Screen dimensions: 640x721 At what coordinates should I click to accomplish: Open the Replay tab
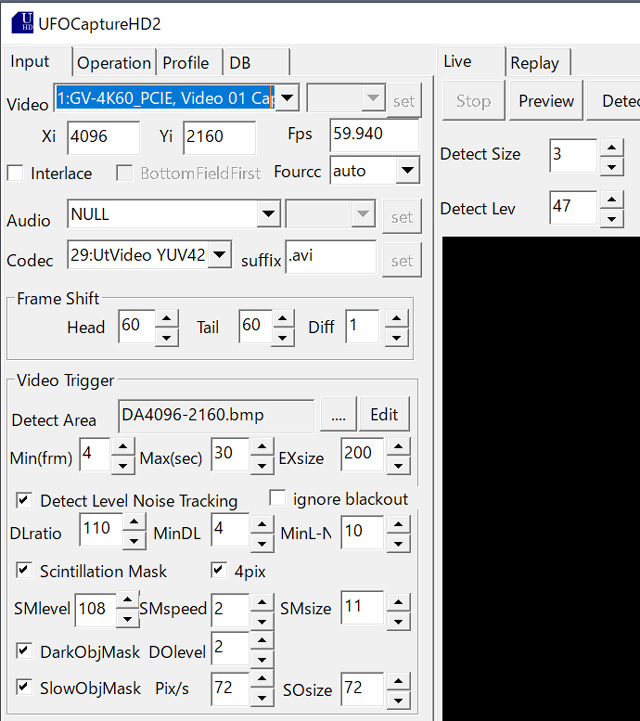(x=537, y=63)
